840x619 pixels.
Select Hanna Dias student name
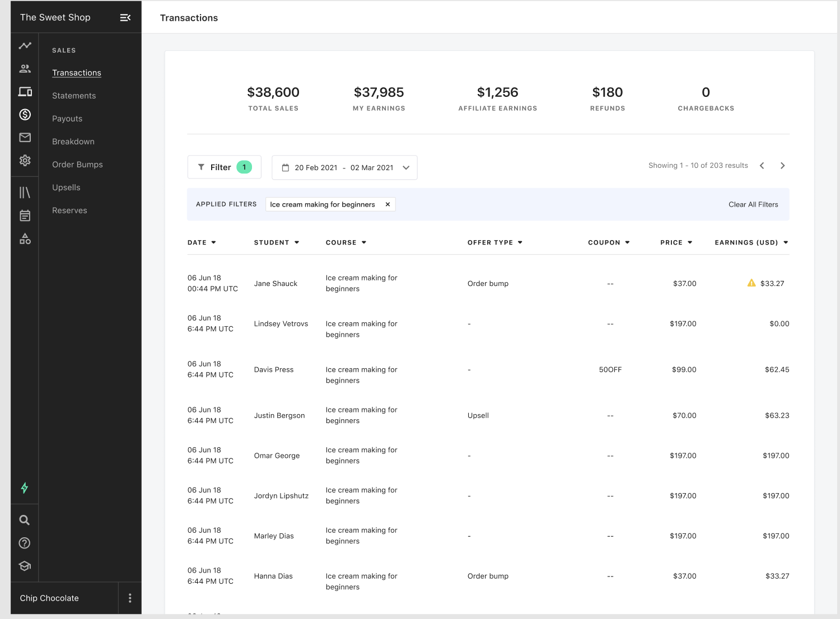point(273,576)
